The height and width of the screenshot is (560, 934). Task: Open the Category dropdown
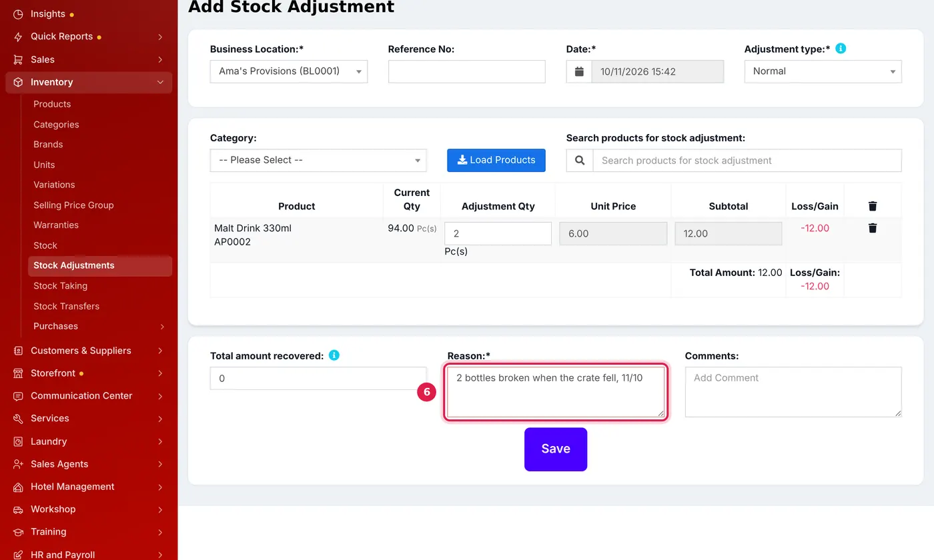coord(318,160)
